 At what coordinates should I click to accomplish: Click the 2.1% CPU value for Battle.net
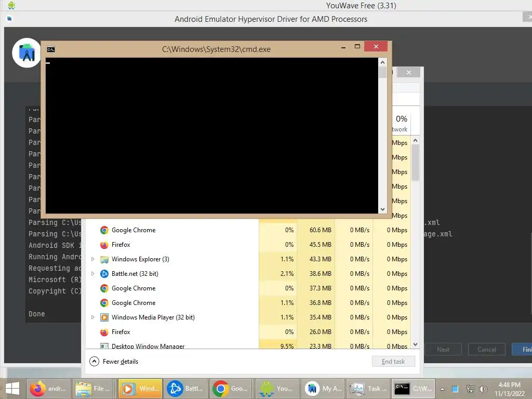(287, 274)
